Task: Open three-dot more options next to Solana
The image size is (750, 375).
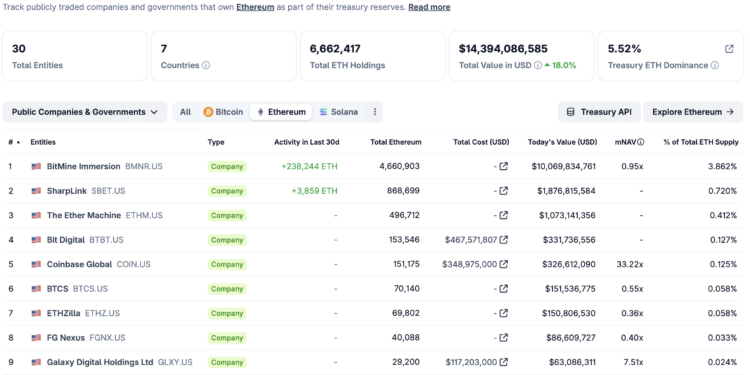Action: (375, 112)
